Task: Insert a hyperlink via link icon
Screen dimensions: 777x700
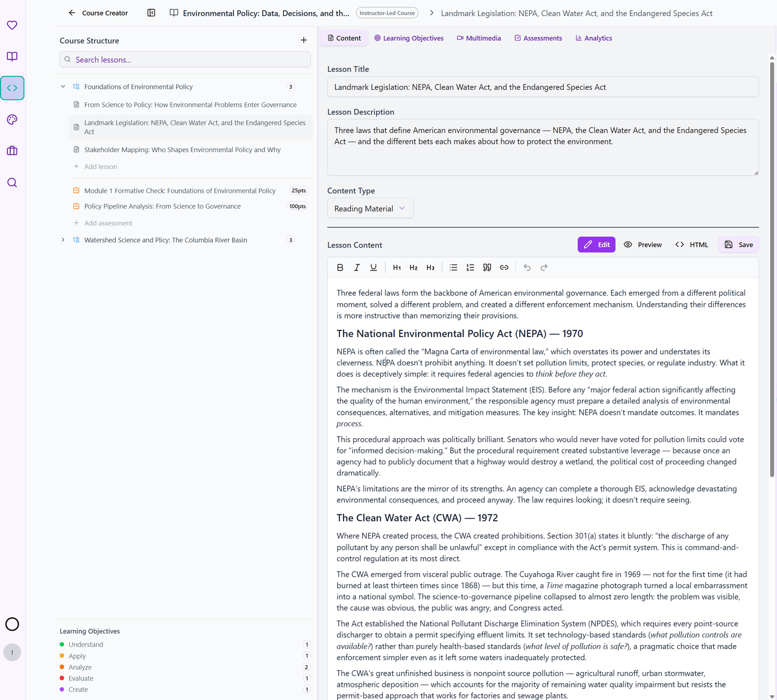Action: pos(504,268)
